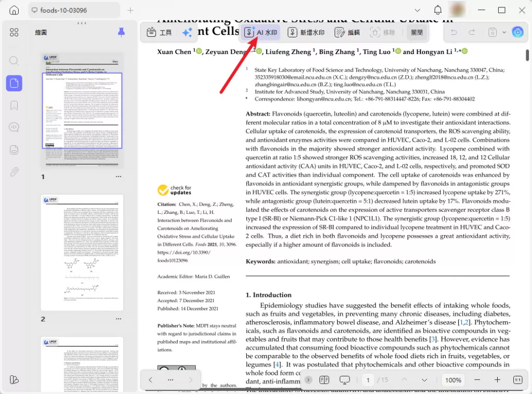Click the page number input field
This screenshot has width=532, height=394.
pos(368,380)
